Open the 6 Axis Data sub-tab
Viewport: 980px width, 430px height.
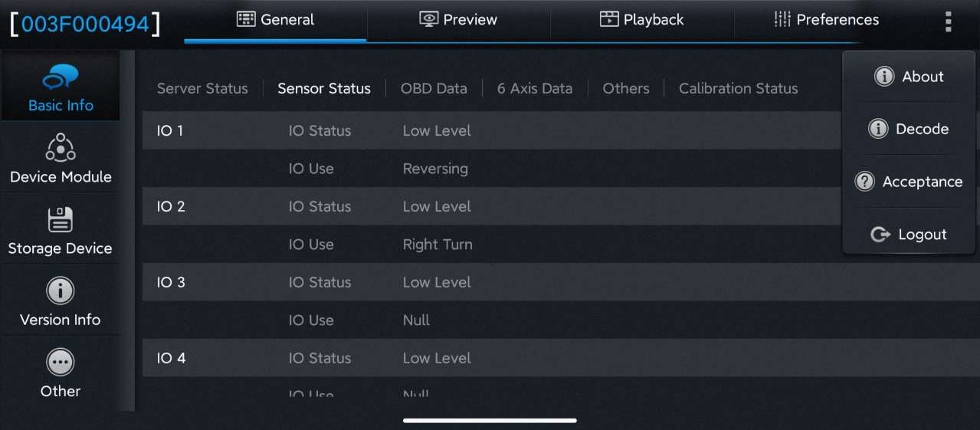(x=535, y=89)
